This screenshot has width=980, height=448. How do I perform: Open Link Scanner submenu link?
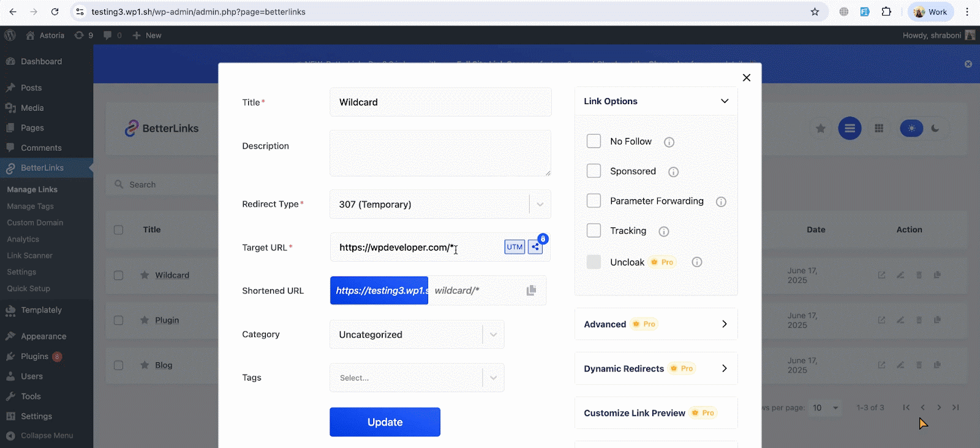pyautogui.click(x=29, y=256)
